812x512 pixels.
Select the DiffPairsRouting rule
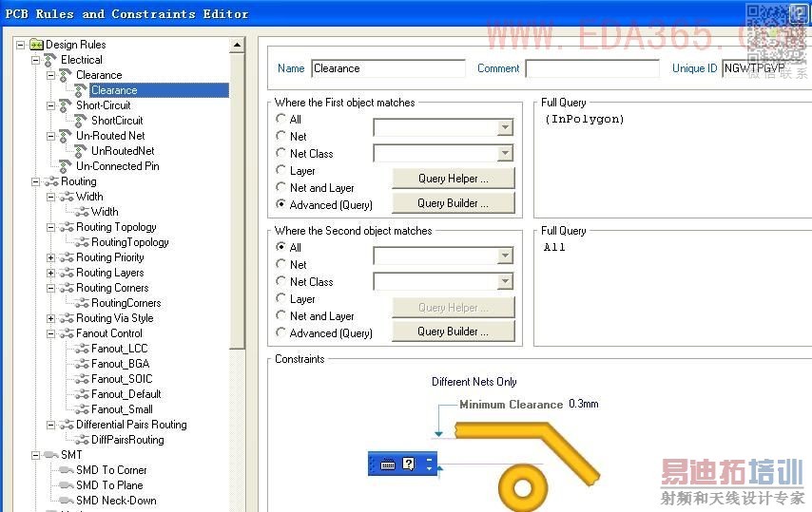(x=127, y=440)
